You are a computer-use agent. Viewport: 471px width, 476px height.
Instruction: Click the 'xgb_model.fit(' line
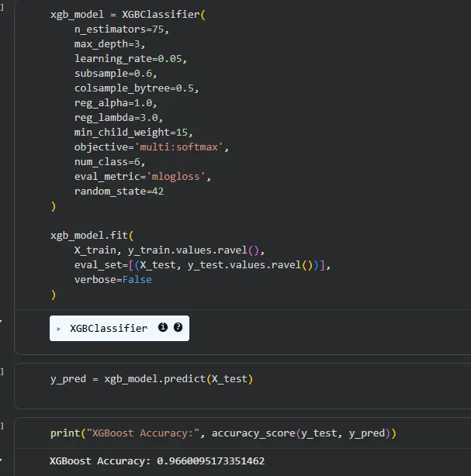(92, 236)
